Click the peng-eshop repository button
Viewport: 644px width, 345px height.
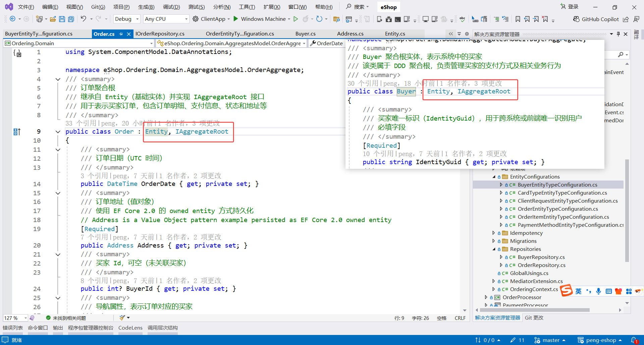[x=600, y=340]
